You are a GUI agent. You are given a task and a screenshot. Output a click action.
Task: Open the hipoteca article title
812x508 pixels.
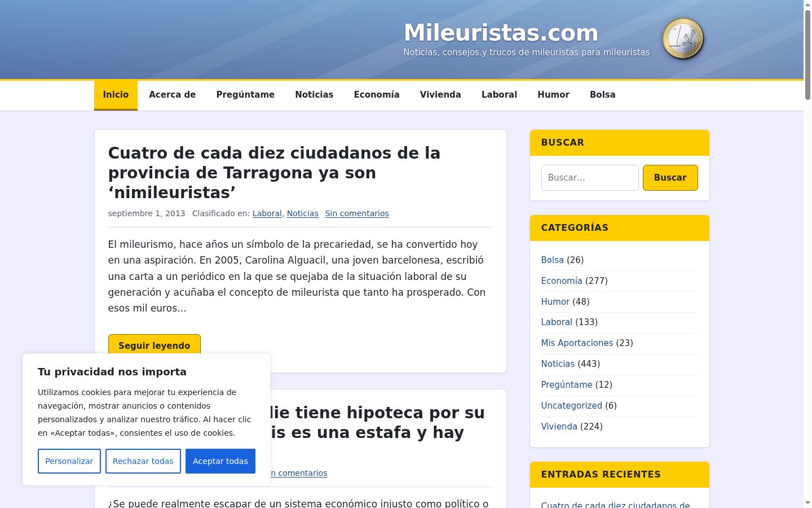[377, 422]
